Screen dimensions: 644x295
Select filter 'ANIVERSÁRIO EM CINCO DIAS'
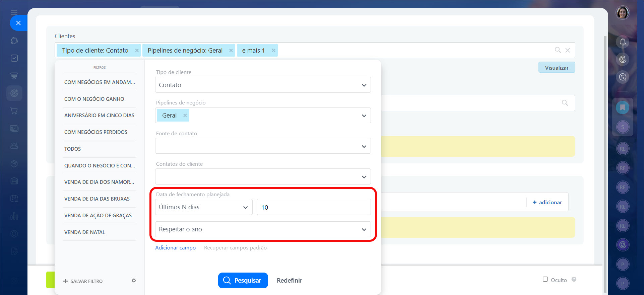point(100,116)
